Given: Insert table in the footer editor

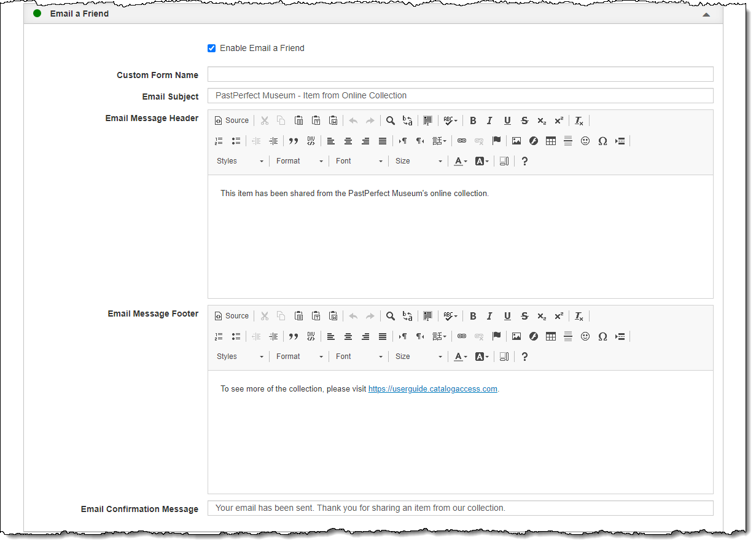Looking at the screenshot, I should click(x=551, y=336).
